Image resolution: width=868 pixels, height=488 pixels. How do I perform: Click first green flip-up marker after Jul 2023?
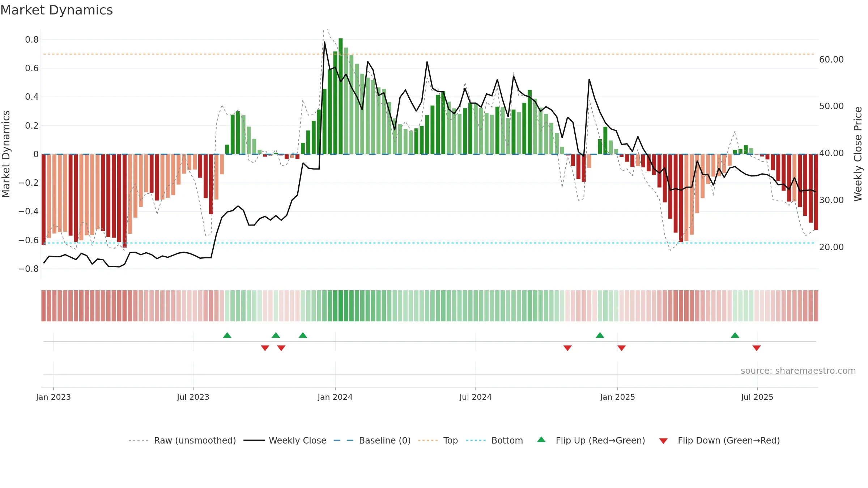(x=227, y=335)
